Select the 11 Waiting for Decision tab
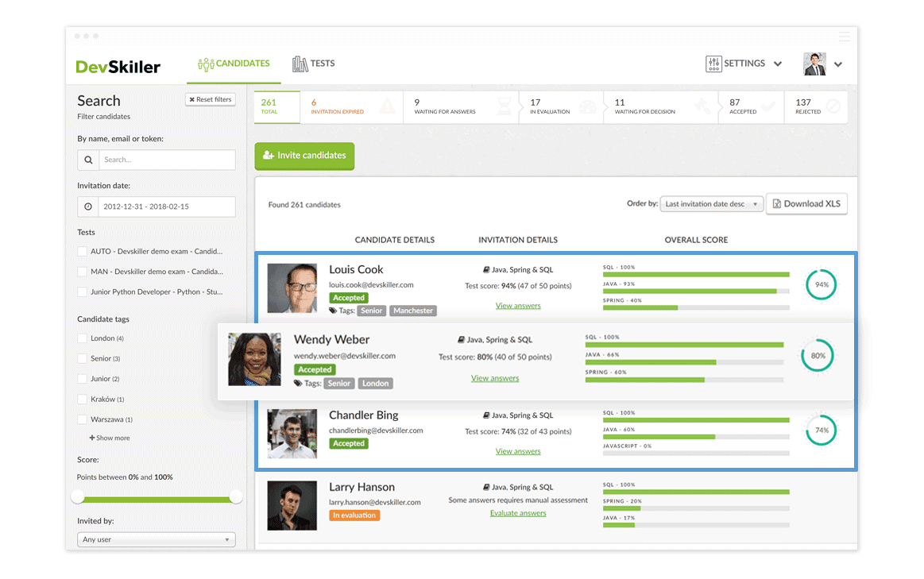 [661, 106]
